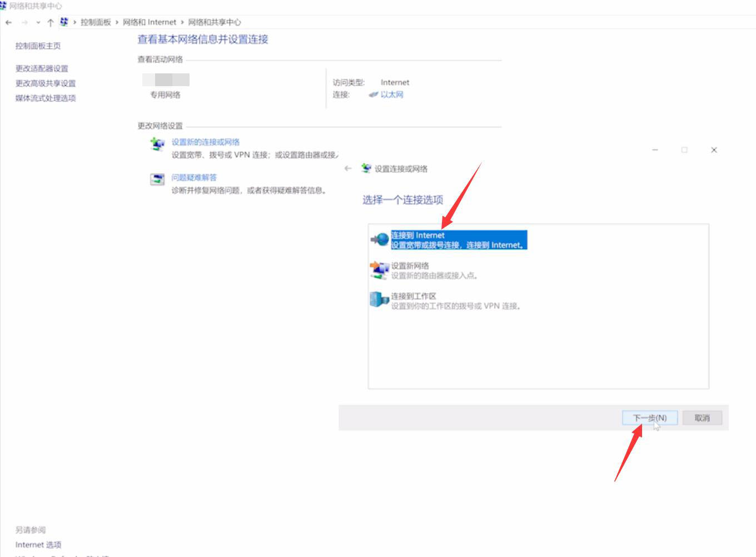The height and width of the screenshot is (557, 756).
Task: Click the 设置连接或网络 wizard title icon
Action: [366, 168]
